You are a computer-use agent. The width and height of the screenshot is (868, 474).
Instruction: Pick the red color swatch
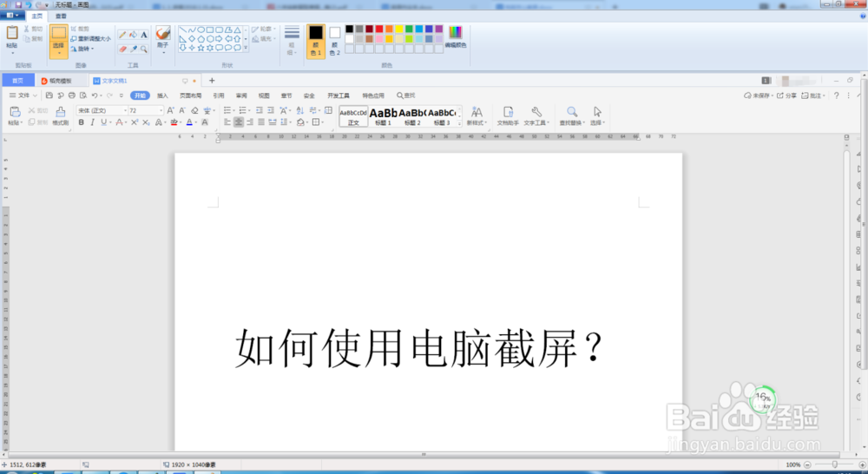point(379,29)
